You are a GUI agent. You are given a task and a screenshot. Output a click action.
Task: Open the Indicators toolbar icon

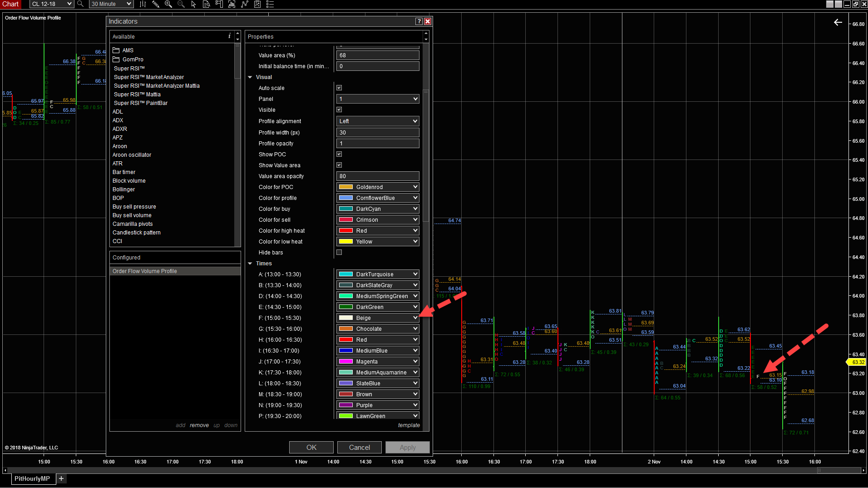(x=232, y=4)
